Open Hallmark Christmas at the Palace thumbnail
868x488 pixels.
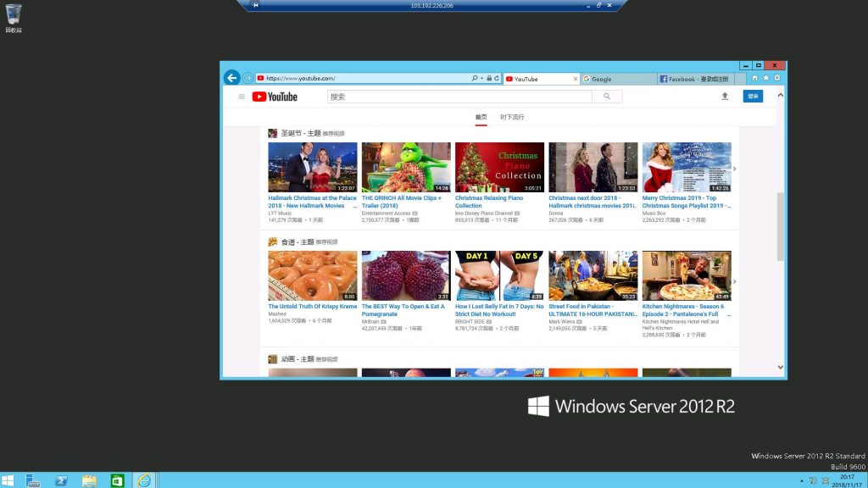click(313, 167)
